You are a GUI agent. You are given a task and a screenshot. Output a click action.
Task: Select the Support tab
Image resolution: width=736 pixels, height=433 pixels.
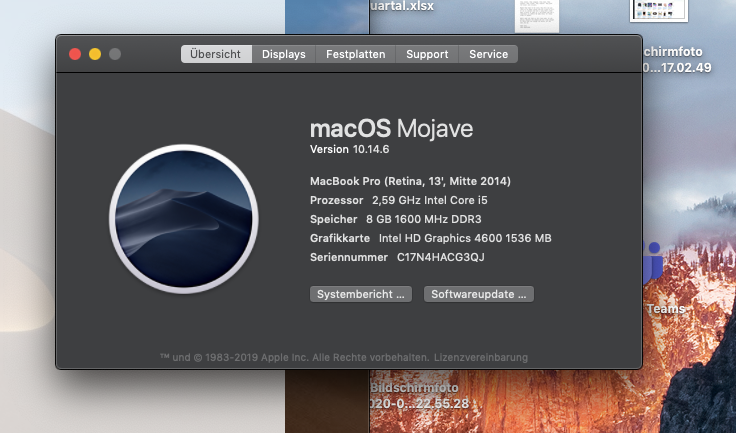427,54
